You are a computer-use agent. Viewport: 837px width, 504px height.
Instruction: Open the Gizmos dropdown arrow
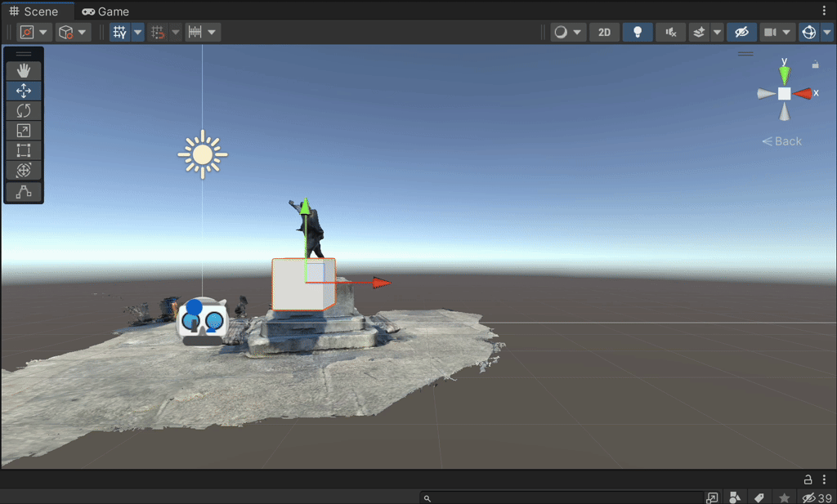827,32
